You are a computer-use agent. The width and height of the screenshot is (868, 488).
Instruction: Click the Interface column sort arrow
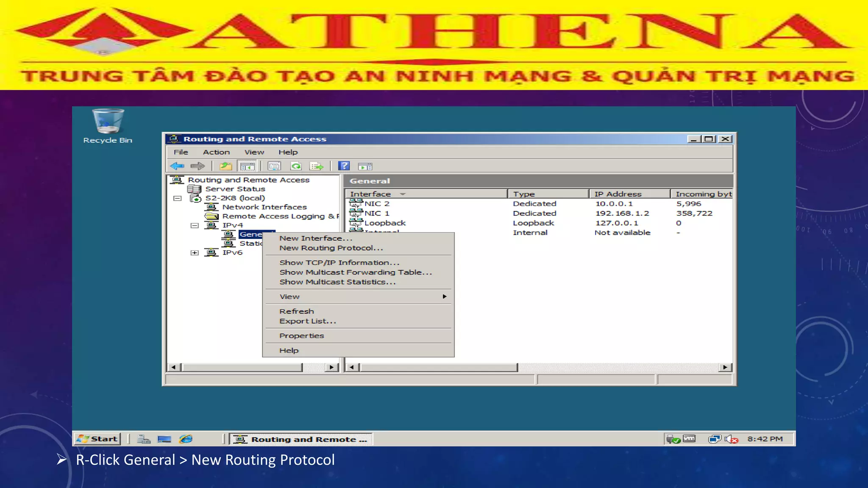click(x=403, y=194)
